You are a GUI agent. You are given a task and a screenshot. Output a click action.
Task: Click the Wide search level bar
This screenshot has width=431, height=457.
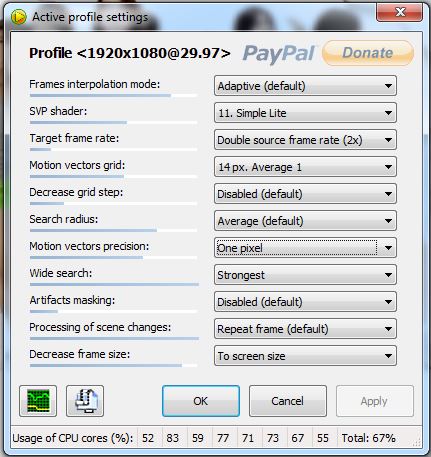pyautogui.click(x=114, y=284)
